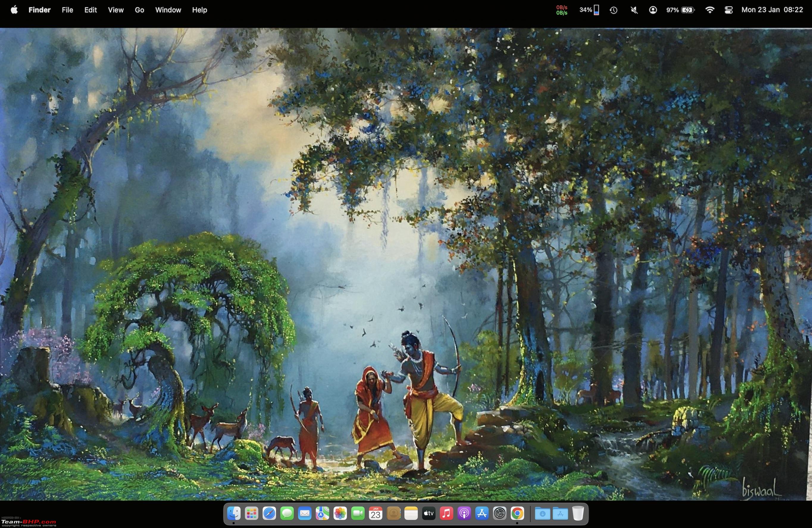
Task: Open App Store from the Dock
Action: pos(482,513)
